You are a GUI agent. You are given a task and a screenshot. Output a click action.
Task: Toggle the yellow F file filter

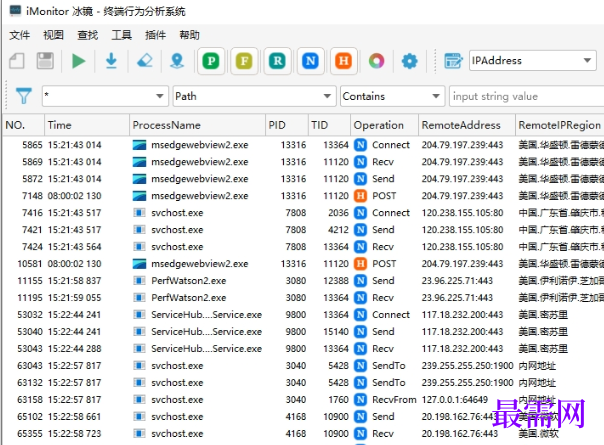coord(244,61)
